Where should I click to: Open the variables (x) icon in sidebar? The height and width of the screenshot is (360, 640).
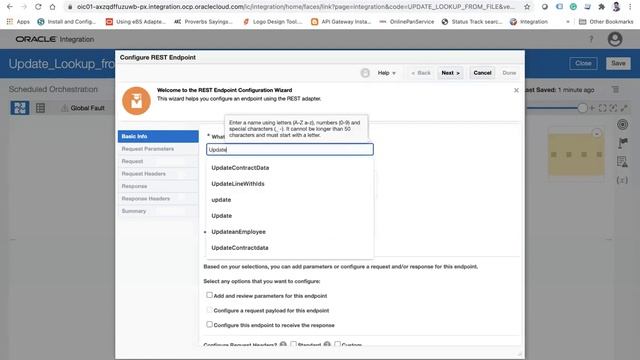[622, 180]
